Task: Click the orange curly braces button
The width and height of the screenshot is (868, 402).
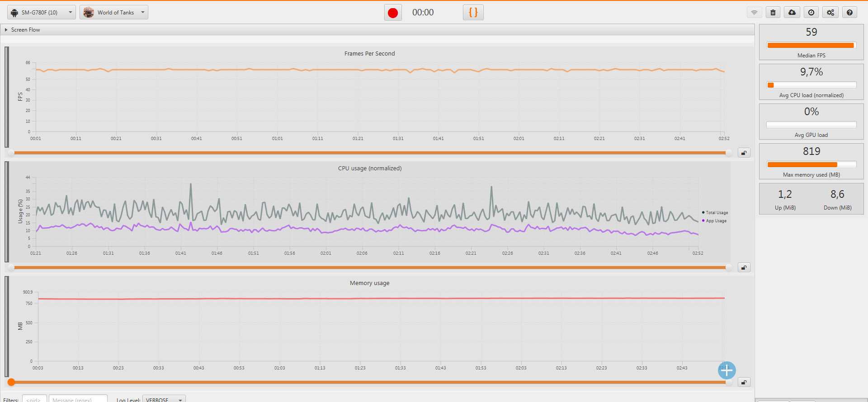Action: click(x=473, y=13)
